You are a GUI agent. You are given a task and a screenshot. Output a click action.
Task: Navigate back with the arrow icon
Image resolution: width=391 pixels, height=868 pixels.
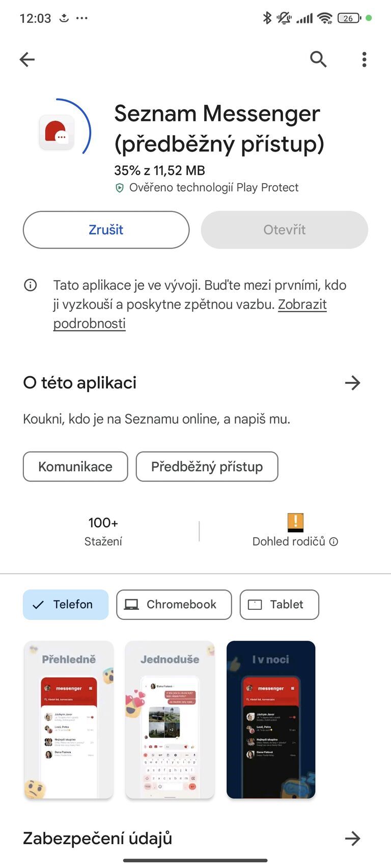click(27, 59)
